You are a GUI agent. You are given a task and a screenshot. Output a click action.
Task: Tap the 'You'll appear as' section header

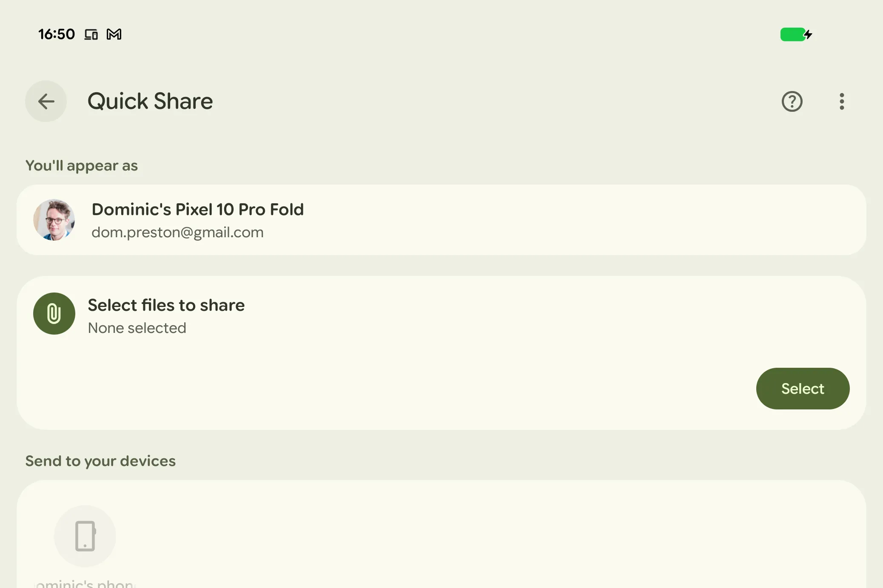[x=82, y=165]
